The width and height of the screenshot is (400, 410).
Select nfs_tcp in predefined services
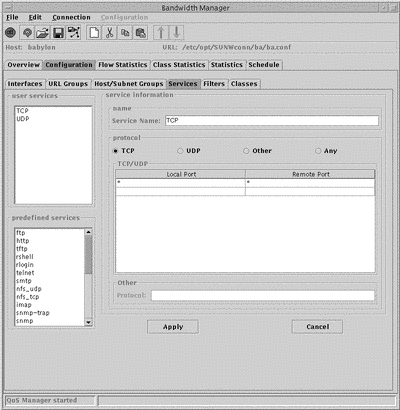pos(50,297)
